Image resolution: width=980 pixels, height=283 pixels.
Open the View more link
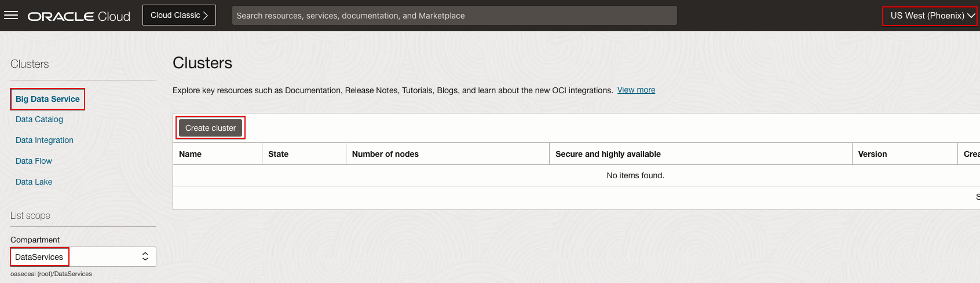(x=636, y=90)
